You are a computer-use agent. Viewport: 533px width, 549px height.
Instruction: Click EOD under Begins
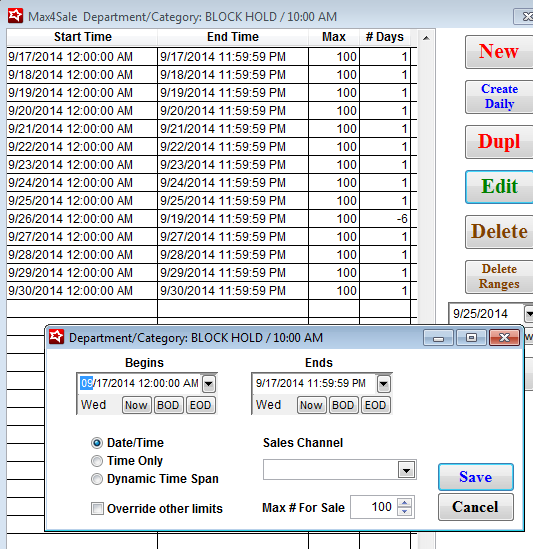click(x=200, y=405)
